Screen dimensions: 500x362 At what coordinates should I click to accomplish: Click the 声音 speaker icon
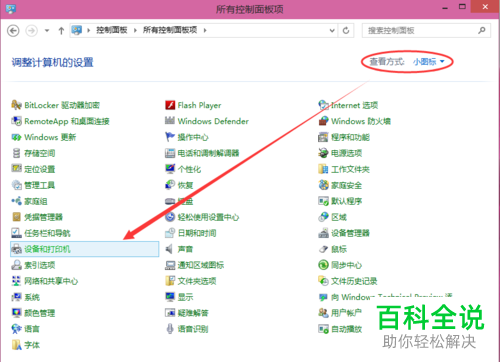point(170,249)
